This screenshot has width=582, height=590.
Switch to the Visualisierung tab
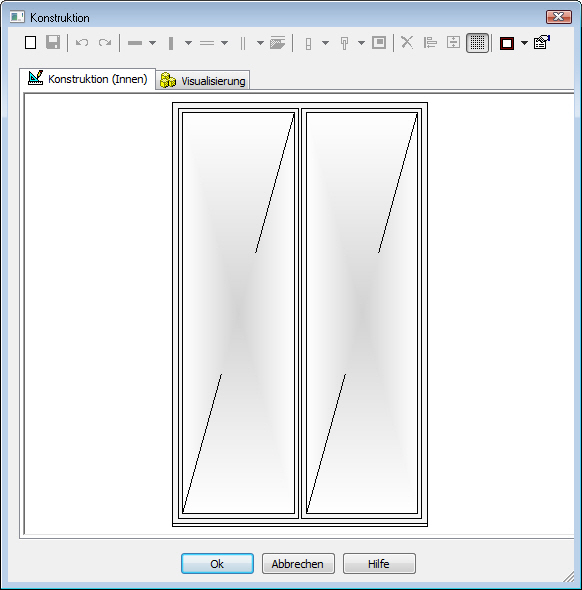coord(203,81)
